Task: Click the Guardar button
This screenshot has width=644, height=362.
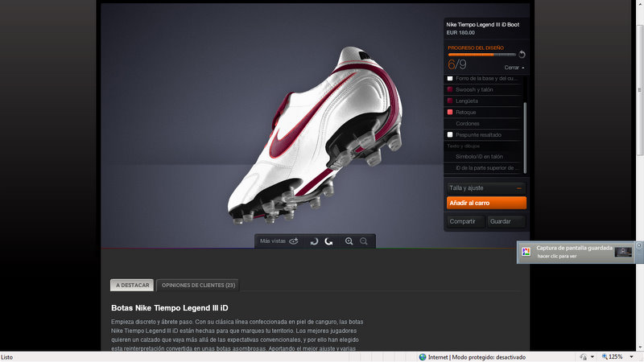Action: 506,221
